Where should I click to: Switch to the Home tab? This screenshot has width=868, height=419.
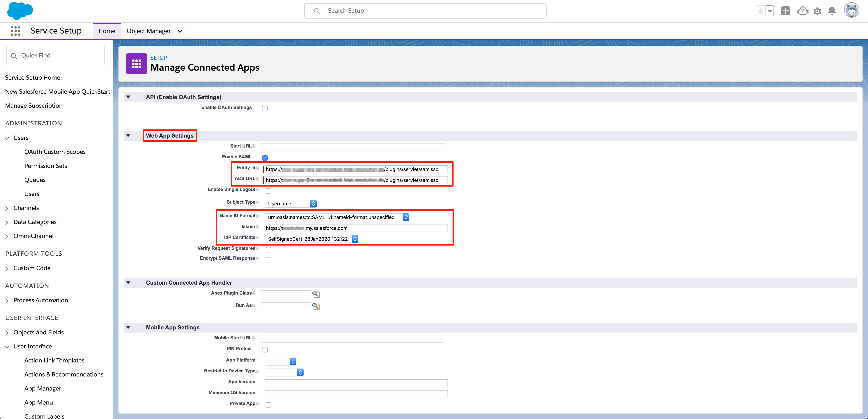click(107, 31)
